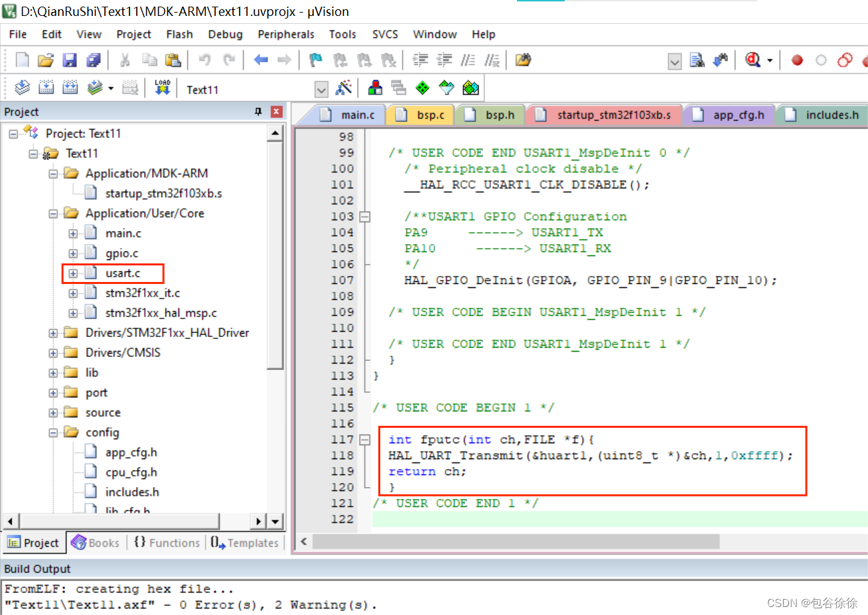The height and width of the screenshot is (615, 868).
Task: Switch to the Functions panel tab
Action: click(167, 543)
